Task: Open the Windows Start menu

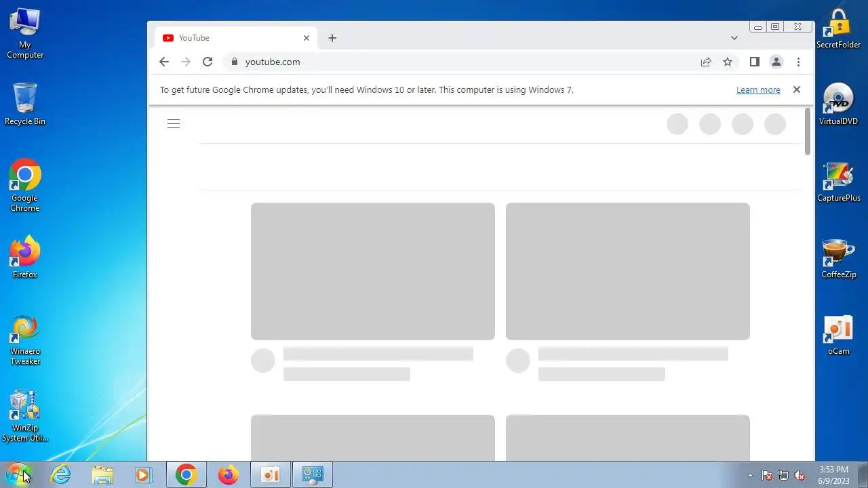Action: 18,474
